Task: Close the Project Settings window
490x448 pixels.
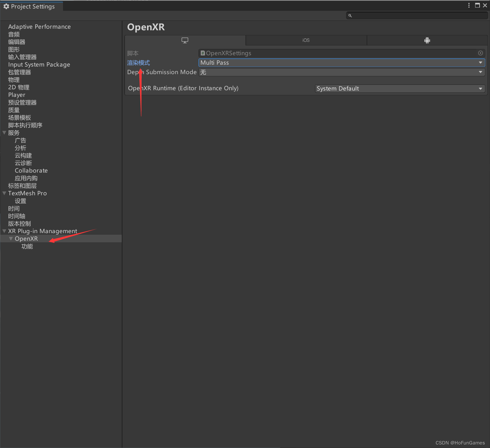Action: (x=485, y=5)
